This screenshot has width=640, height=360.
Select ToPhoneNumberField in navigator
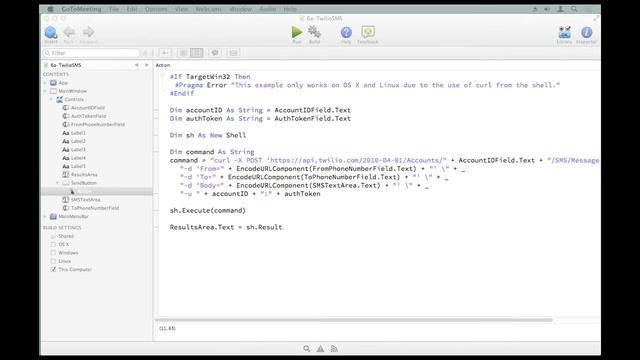tap(95, 208)
